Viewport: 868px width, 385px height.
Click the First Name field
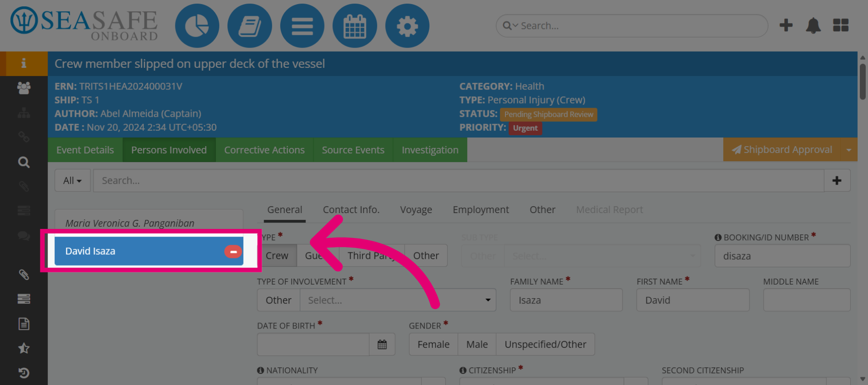(x=693, y=300)
